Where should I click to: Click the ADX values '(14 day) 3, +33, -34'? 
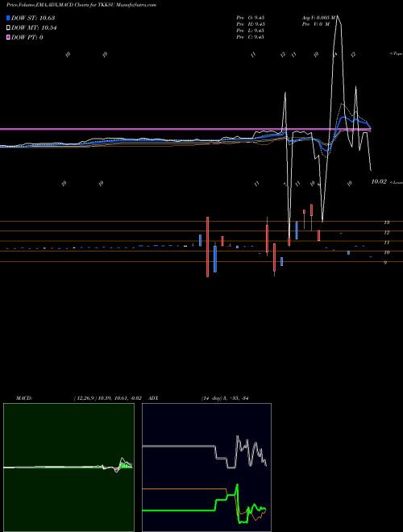pos(225,398)
